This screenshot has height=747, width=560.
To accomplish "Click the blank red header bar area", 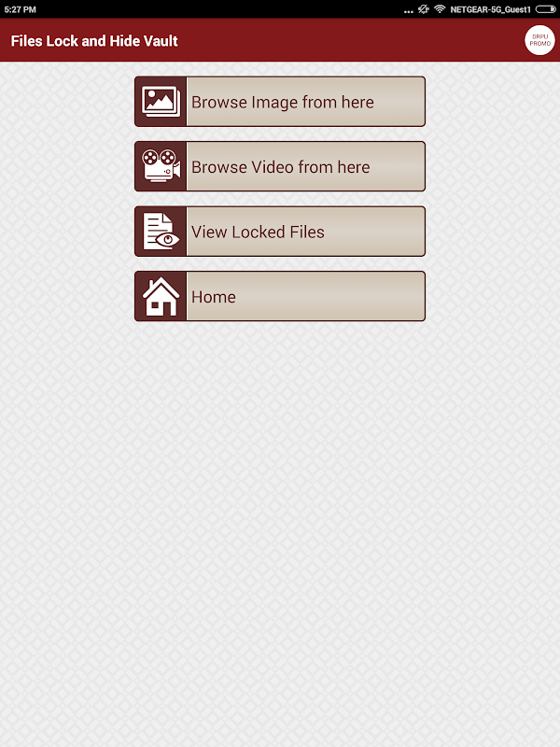I will tap(353, 40).
